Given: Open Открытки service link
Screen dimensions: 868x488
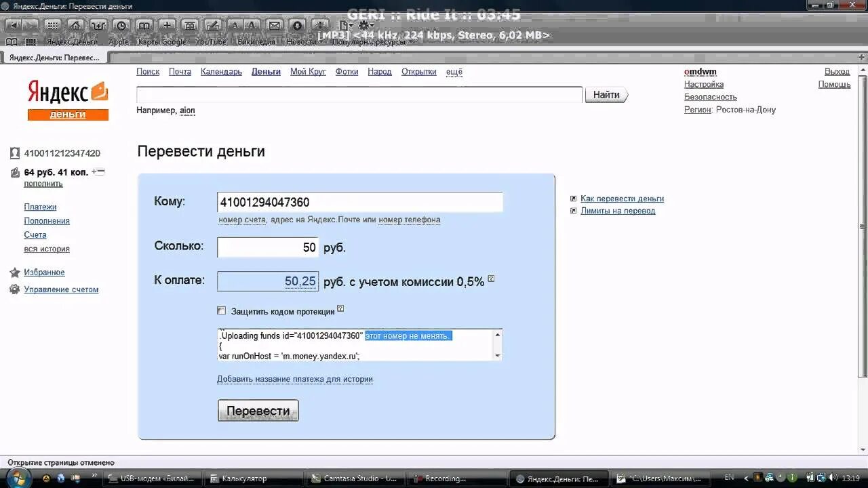Looking at the screenshot, I should [419, 71].
